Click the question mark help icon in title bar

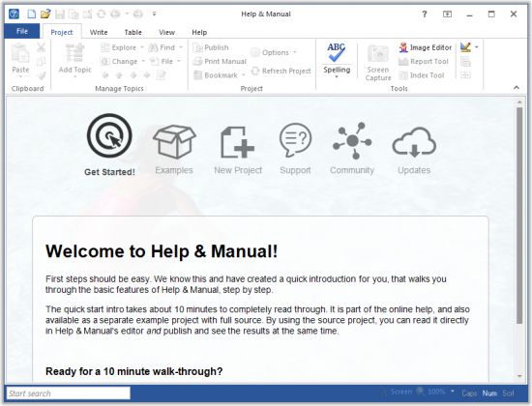(x=424, y=14)
